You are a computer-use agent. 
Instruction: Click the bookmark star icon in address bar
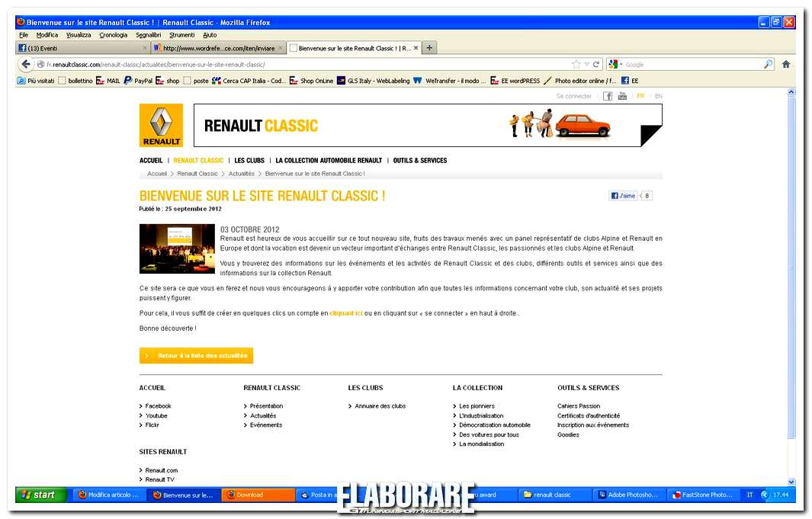tap(576, 64)
